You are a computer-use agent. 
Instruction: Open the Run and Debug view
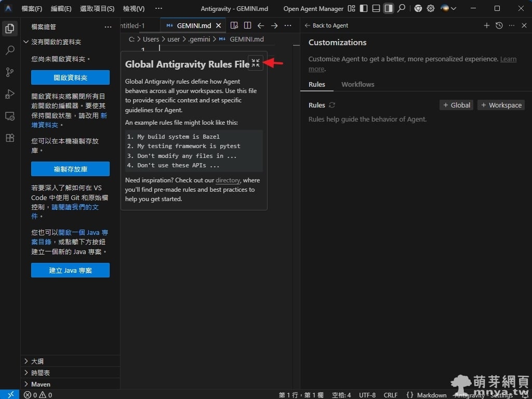click(x=10, y=94)
